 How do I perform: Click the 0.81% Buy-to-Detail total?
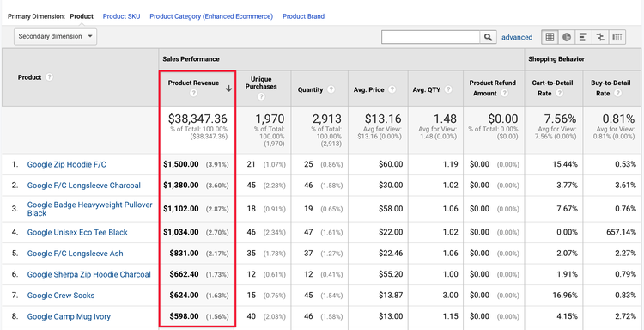(618, 119)
